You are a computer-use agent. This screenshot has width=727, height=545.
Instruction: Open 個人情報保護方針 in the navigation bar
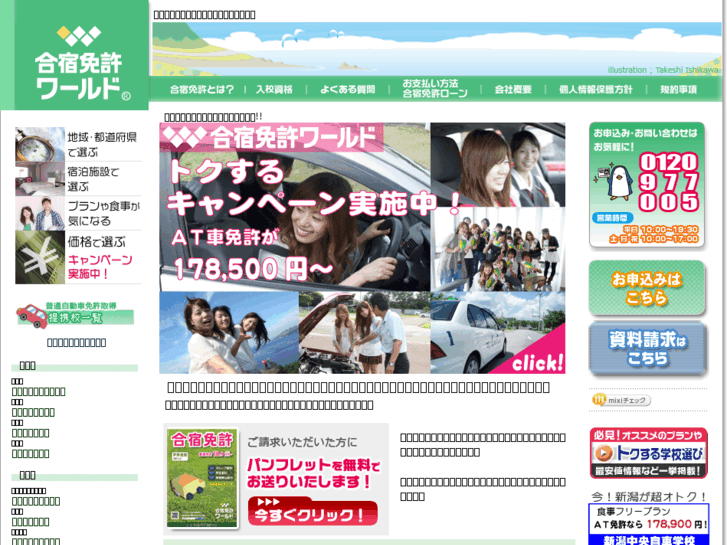pyautogui.click(x=595, y=89)
